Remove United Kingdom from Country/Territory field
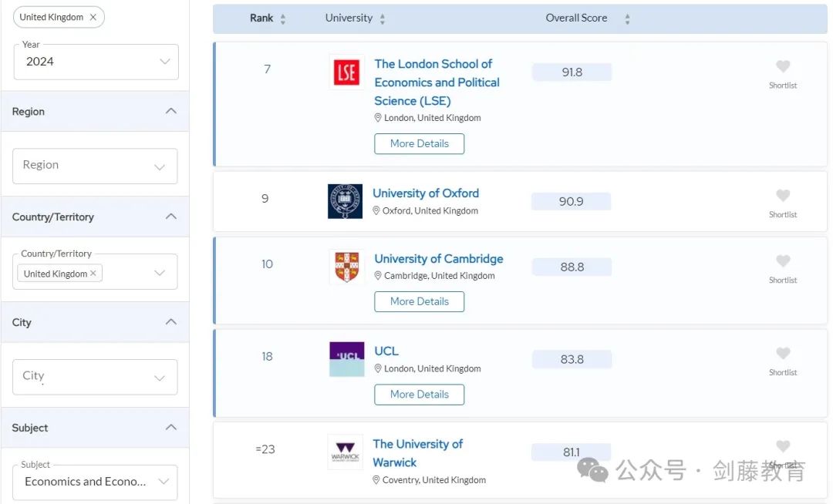 93,274
